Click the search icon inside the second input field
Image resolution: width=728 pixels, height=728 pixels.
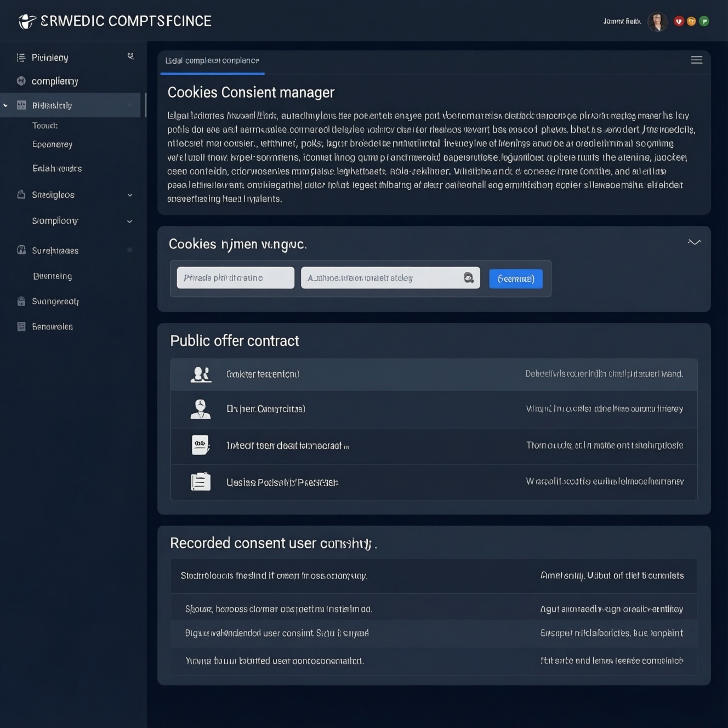point(468,278)
